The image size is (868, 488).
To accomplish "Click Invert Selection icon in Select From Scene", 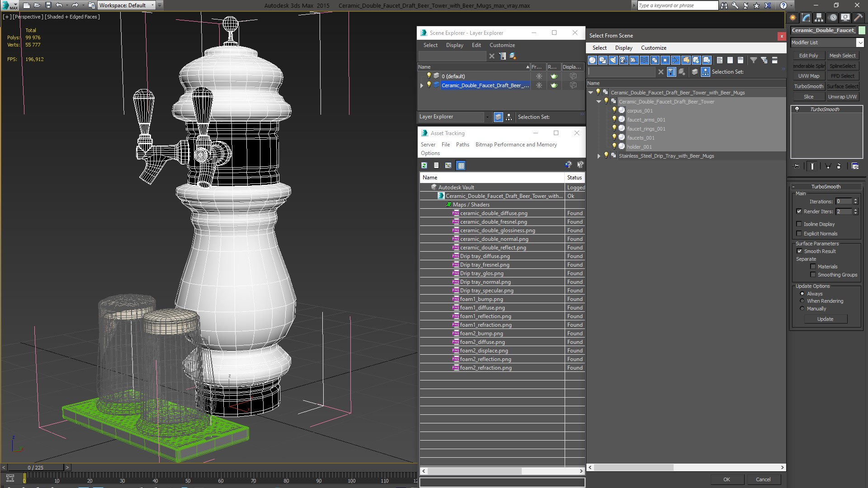I will point(741,60).
